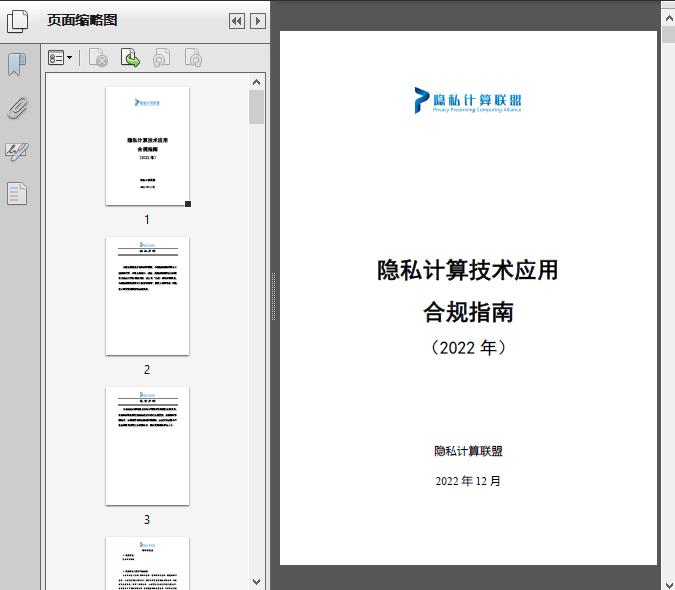Open the bookmarks panel
This screenshot has height=590, width=675.
tap(17, 65)
